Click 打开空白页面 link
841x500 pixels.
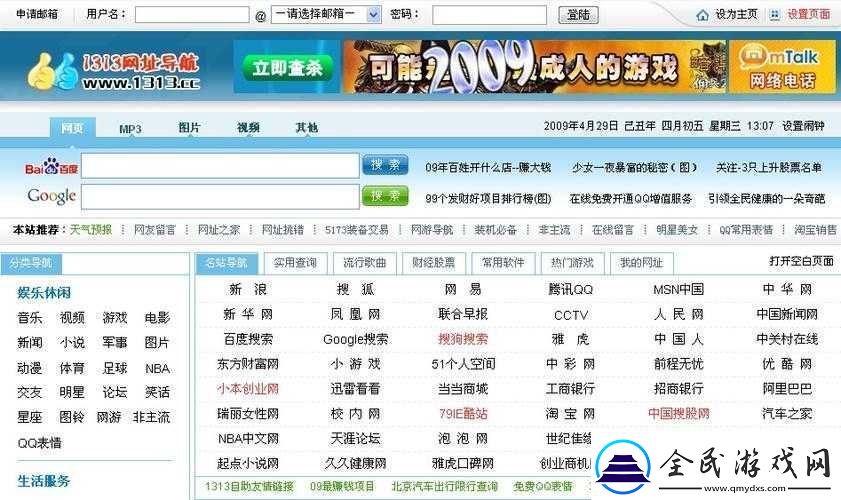coord(801,261)
